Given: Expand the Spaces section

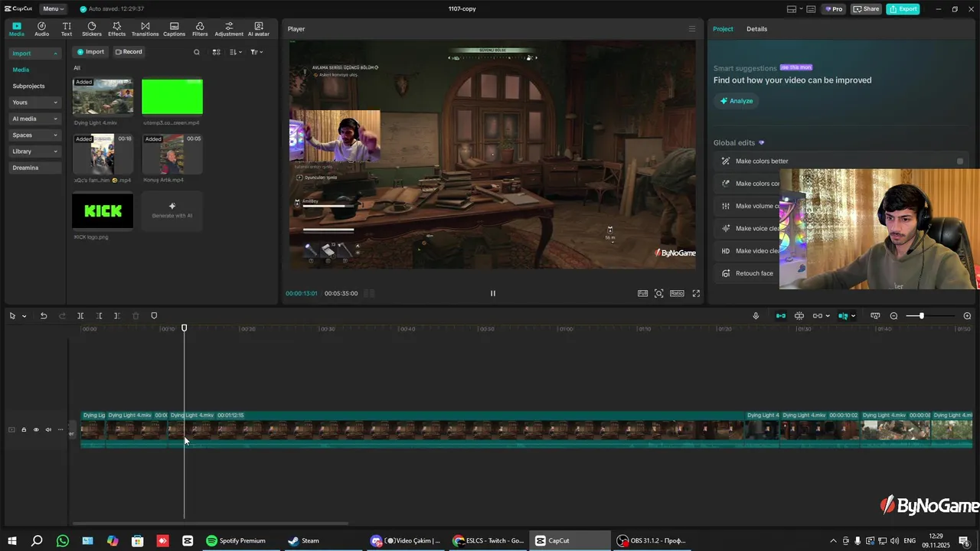Looking at the screenshot, I should 35,135.
